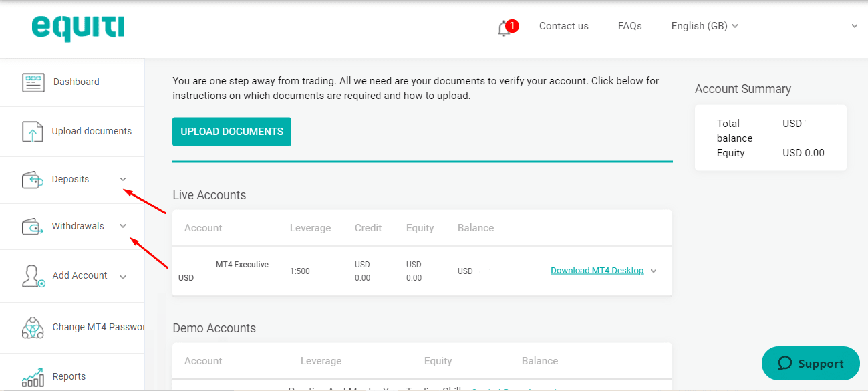Image resolution: width=868 pixels, height=391 pixels.
Task: Click the Download MT4 Desktop link
Action: point(597,271)
